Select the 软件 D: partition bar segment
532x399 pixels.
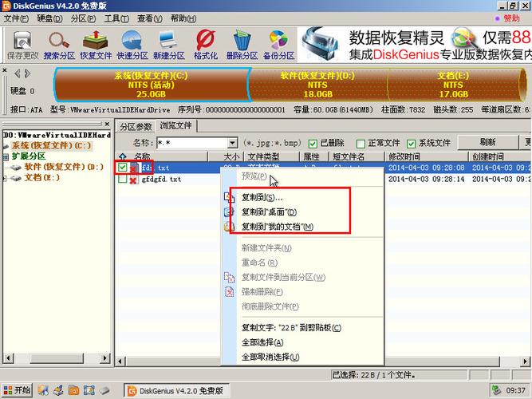(x=317, y=84)
